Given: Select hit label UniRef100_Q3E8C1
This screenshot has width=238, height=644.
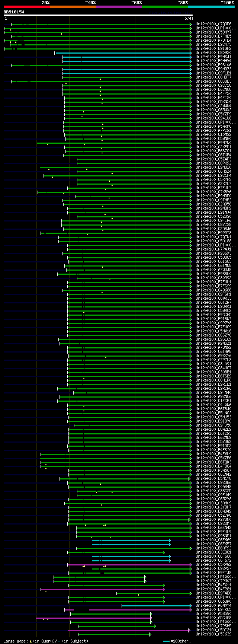Looking at the screenshot, I should pos(213,552).
